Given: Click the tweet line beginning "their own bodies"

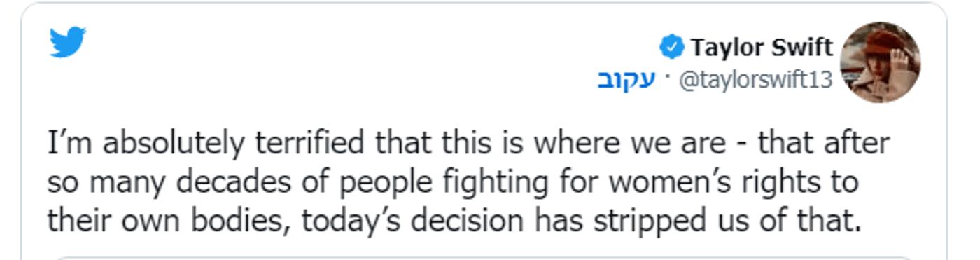Looking at the screenshot, I should 454,221.
